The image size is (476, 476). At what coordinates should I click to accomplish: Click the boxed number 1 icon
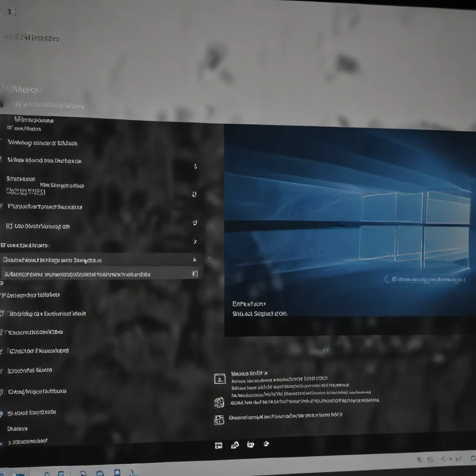point(220,379)
